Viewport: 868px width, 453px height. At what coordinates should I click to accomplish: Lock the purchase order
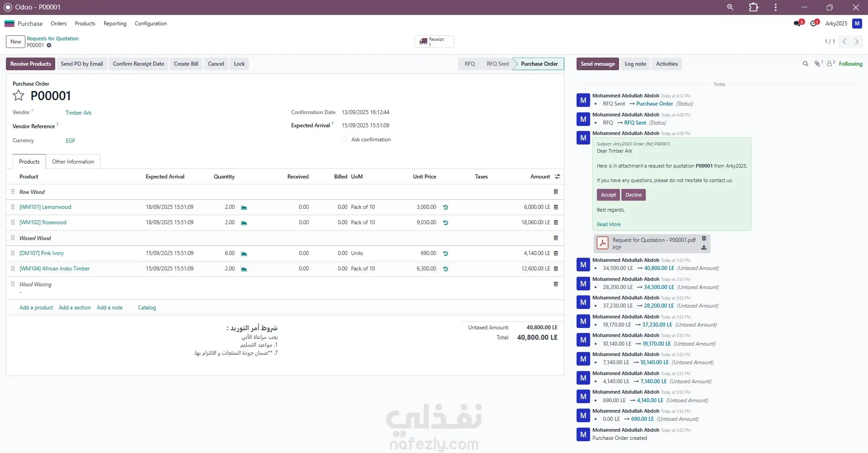239,64
